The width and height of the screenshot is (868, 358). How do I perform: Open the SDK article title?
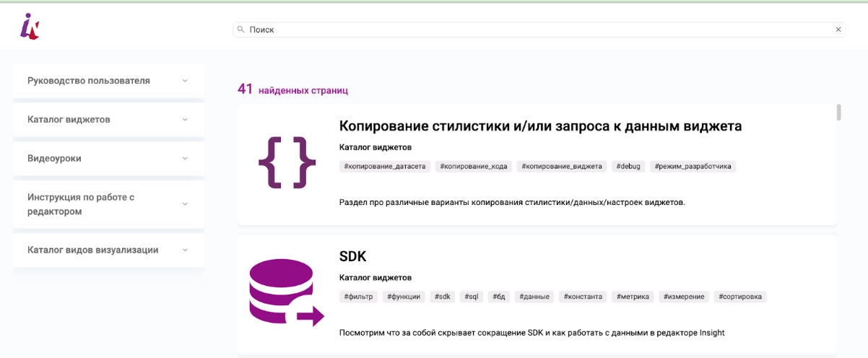353,256
